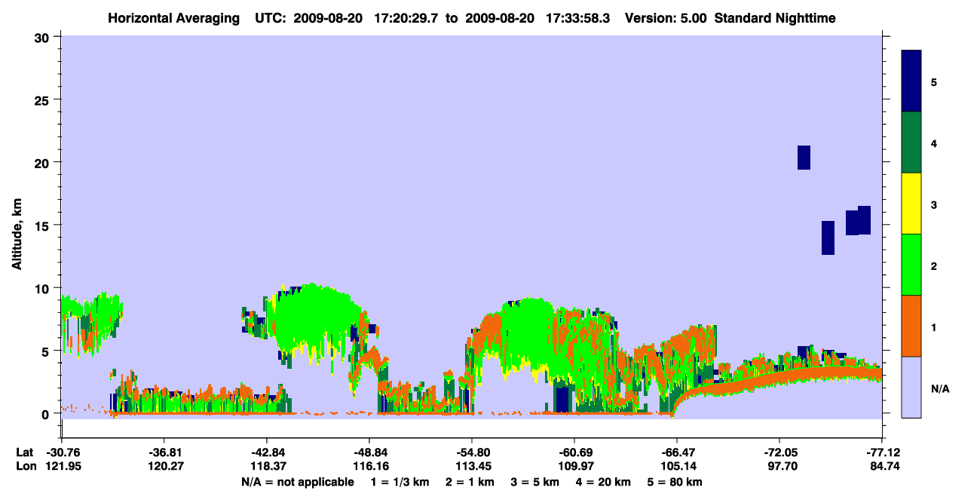
Task: Click the tall navy block spanning 13–15 km
Action: (x=828, y=238)
